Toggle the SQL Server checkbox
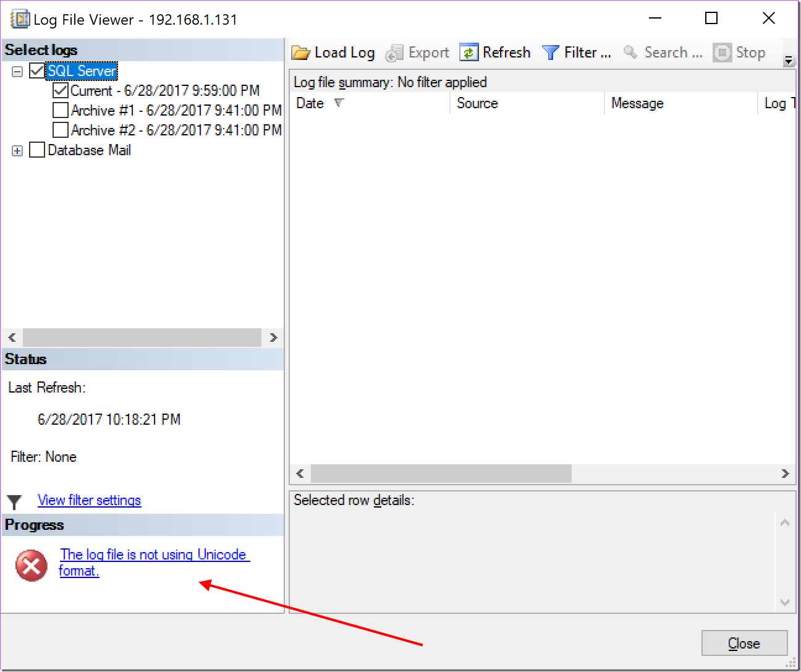The height and width of the screenshot is (672, 801). [x=37, y=70]
